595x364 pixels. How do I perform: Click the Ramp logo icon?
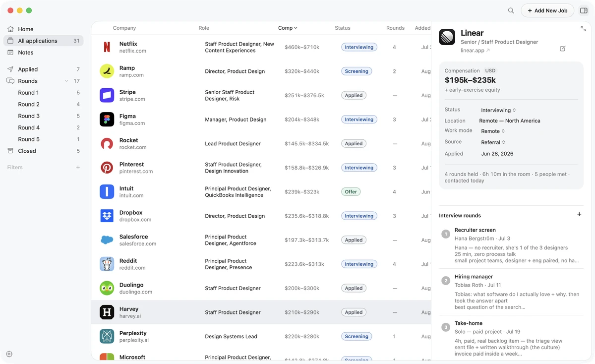[107, 71]
